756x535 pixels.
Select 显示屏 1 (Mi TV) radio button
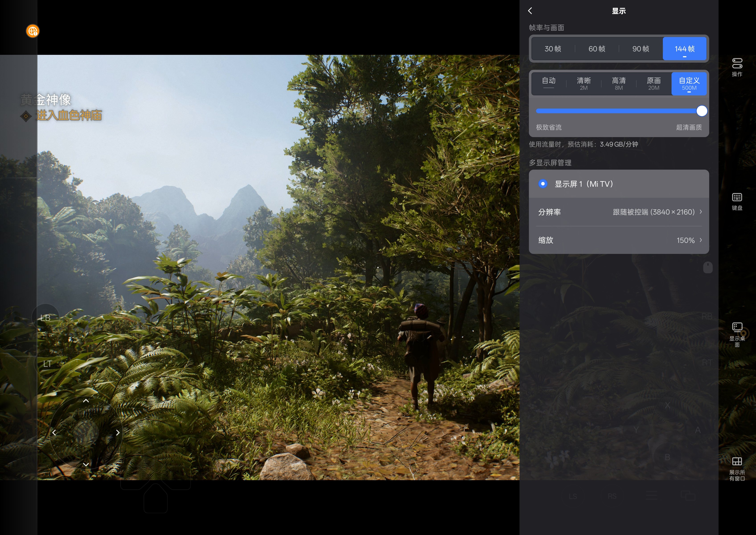[542, 183]
